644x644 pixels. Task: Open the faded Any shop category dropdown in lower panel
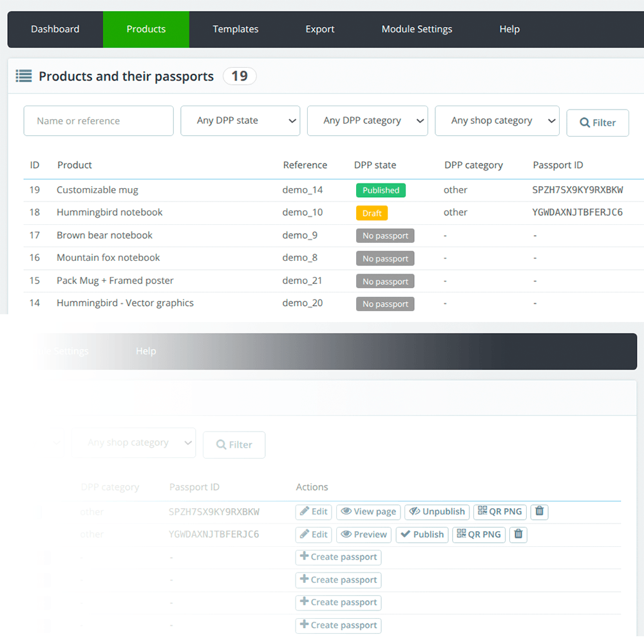point(134,443)
